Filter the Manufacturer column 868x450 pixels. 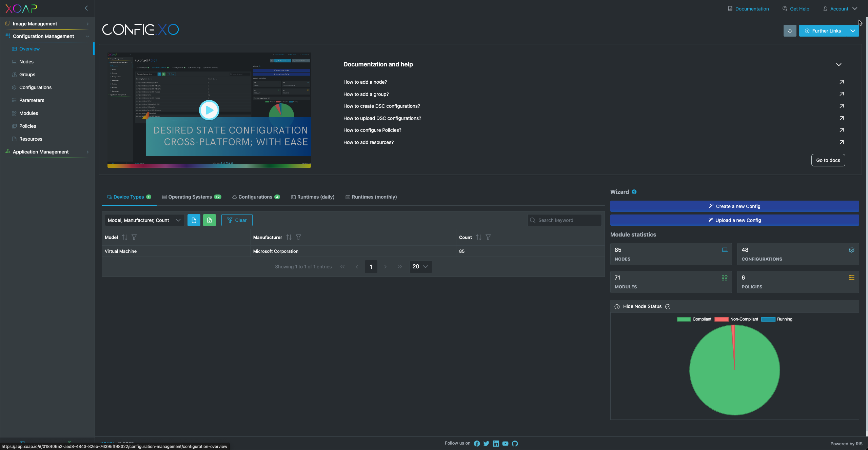(298, 237)
